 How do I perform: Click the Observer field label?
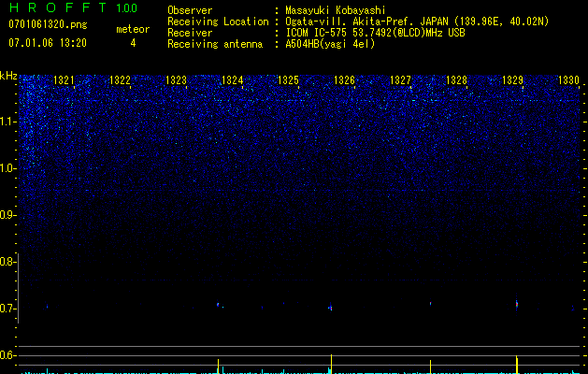pos(190,10)
